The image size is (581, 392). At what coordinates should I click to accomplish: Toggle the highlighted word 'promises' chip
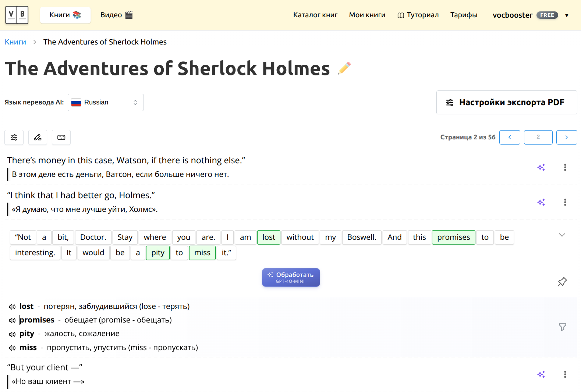[x=453, y=237]
